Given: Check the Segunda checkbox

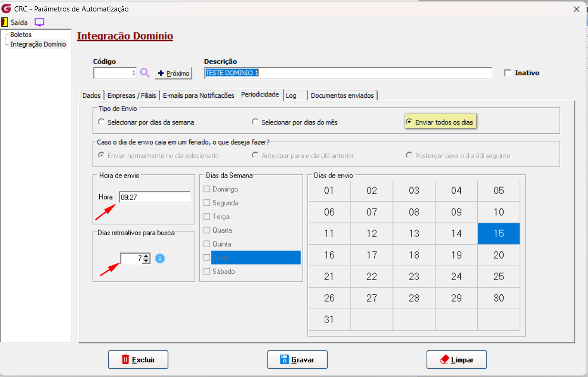Looking at the screenshot, I should 207,203.
